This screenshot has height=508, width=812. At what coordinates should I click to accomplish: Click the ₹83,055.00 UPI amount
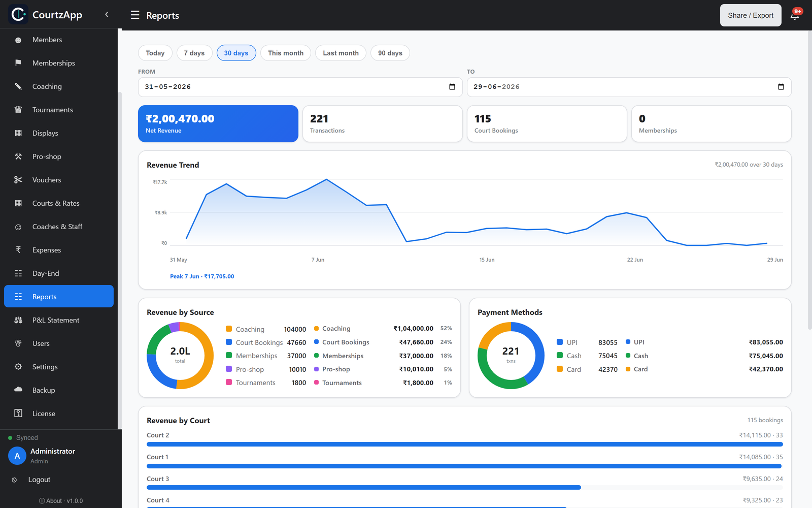coord(766,342)
